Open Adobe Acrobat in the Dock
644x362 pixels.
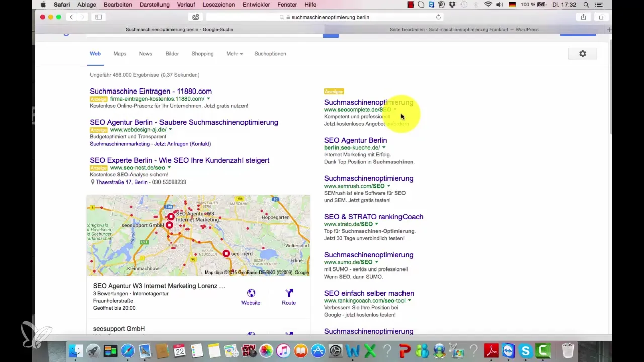491,350
